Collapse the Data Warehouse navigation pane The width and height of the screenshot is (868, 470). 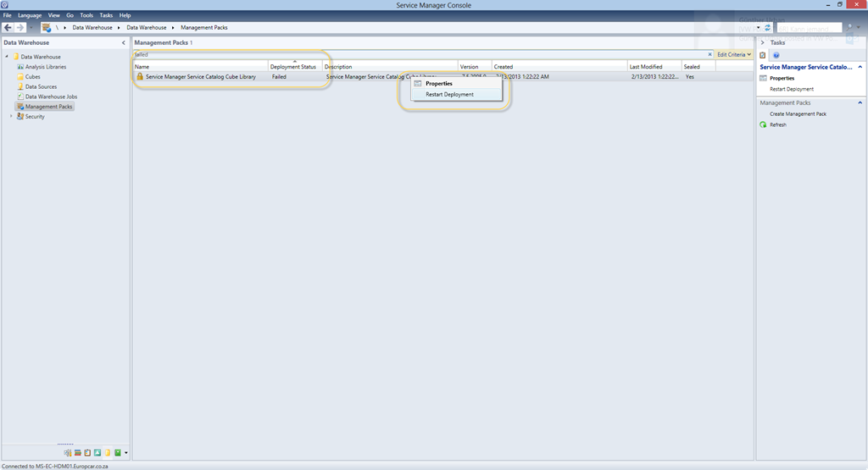[124, 42]
